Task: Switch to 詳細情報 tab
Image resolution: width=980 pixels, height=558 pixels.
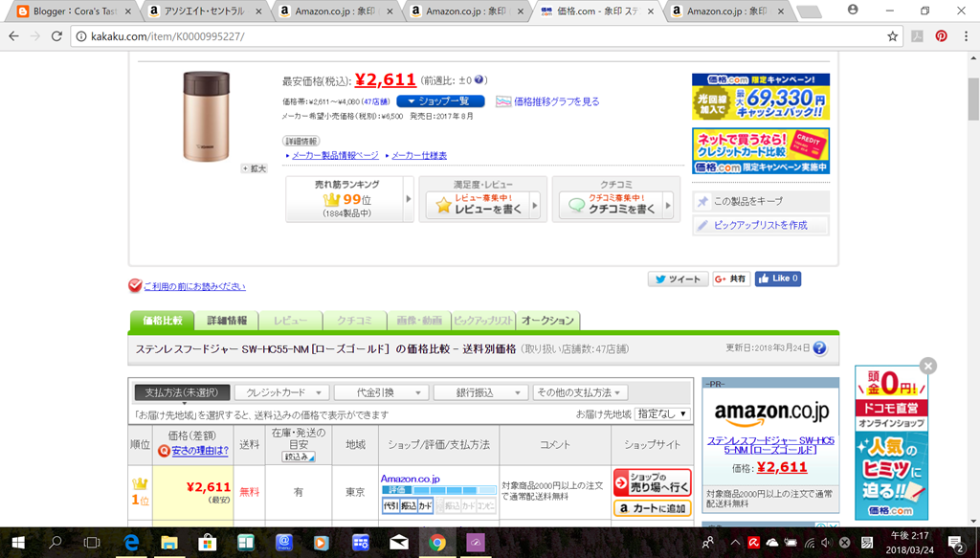Action: tap(227, 320)
